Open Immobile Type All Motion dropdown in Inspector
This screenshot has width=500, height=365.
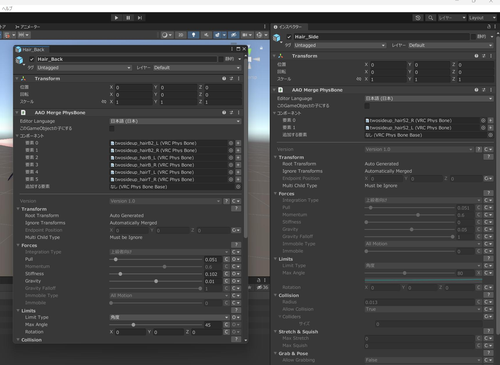(423, 244)
